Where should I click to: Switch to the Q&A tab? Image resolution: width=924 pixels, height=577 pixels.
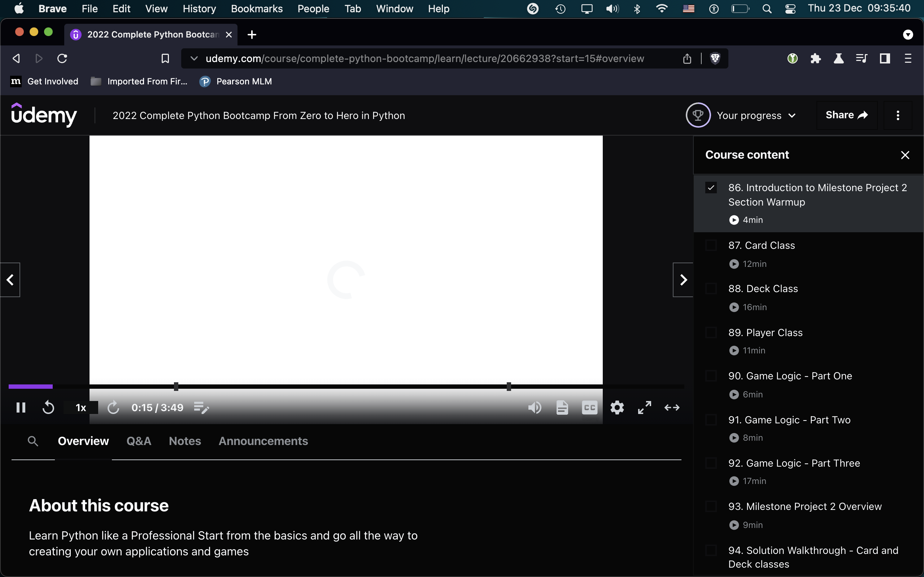tap(138, 441)
